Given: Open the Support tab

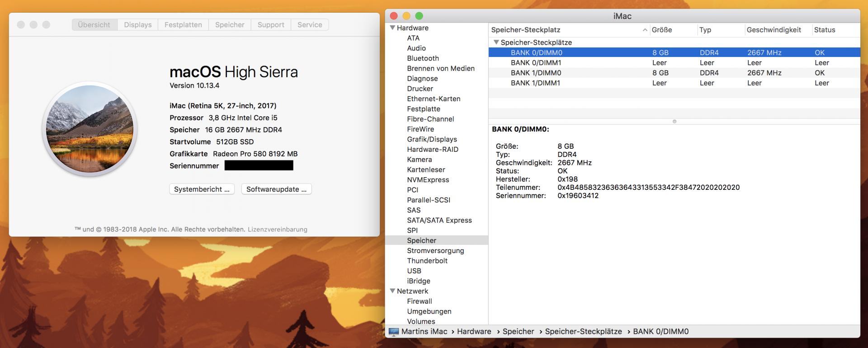Looking at the screenshot, I should 271,25.
